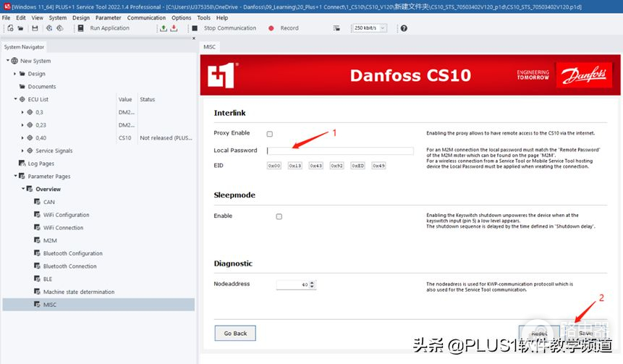Click the Save project disk icon

click(35, 28)
